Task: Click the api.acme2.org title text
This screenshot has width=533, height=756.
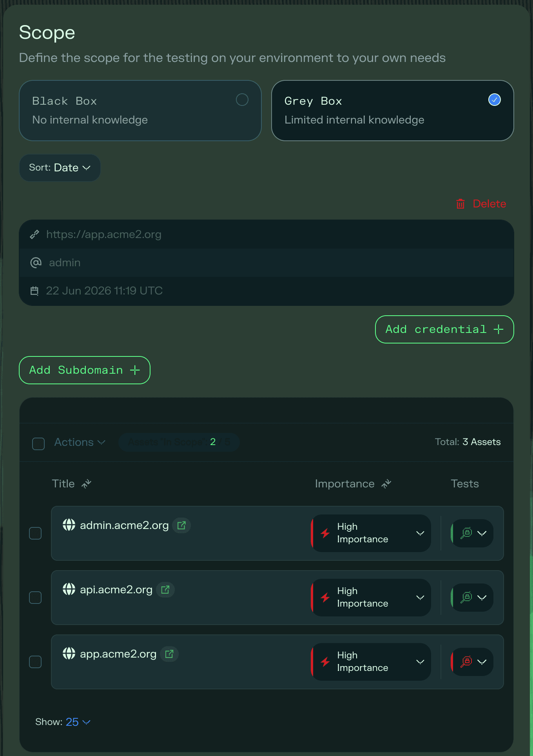Action: (116, 590)
